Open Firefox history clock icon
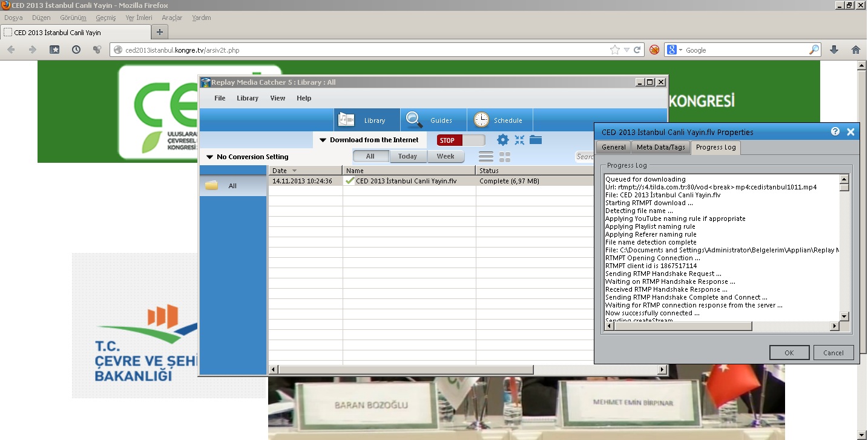Viewport: 868px width, 440px height. click(x=76, y=50)
